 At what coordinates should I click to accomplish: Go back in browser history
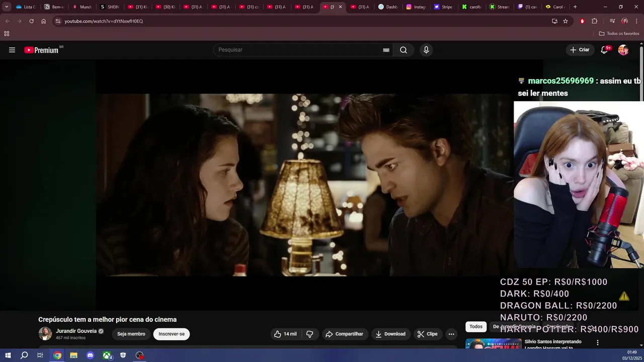7,21
